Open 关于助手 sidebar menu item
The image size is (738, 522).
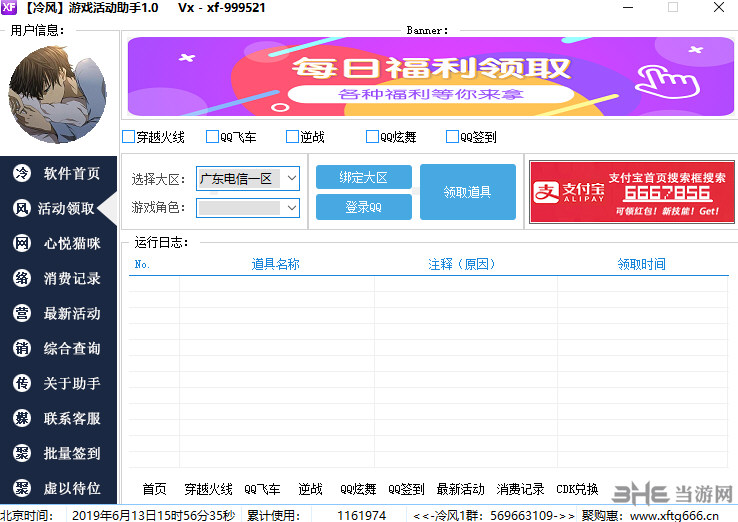(x=58, y=383)
